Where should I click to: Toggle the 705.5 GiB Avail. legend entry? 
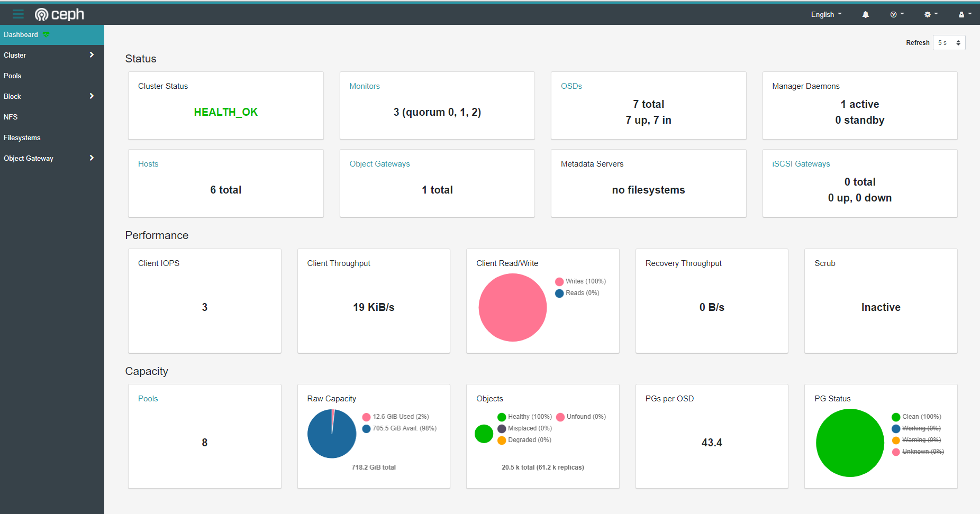pos(400,428)
